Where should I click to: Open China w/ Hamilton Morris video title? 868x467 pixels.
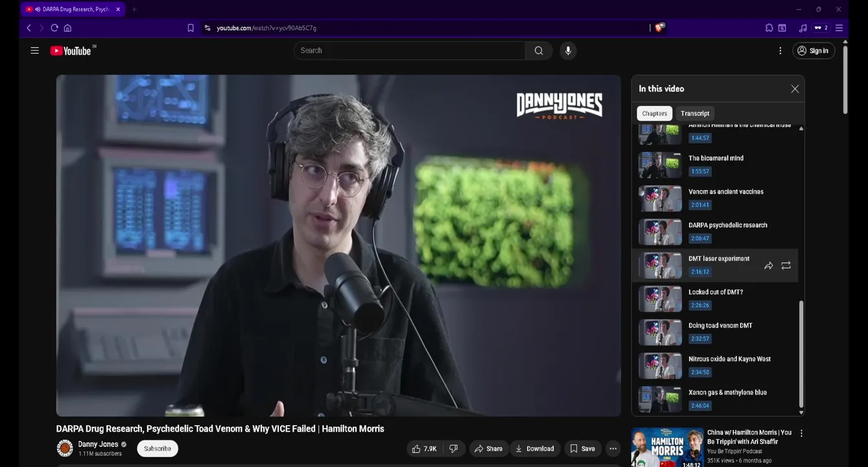coord(749,437)
